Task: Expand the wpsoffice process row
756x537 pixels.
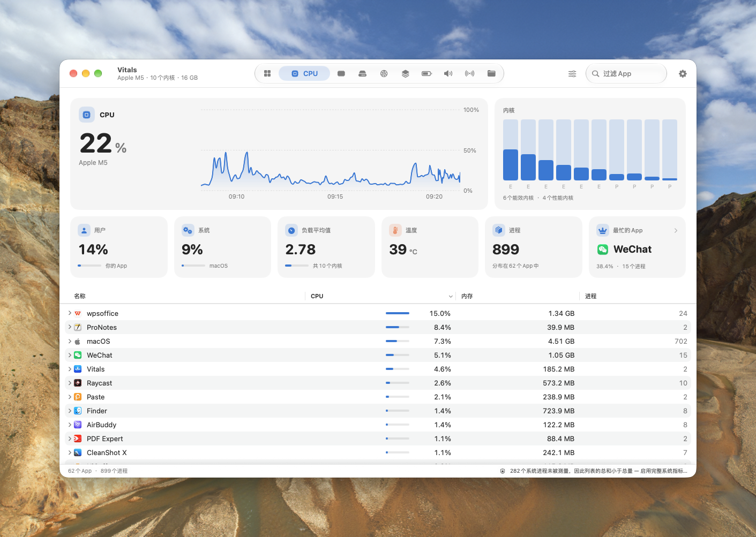Action: coord(70,313)
